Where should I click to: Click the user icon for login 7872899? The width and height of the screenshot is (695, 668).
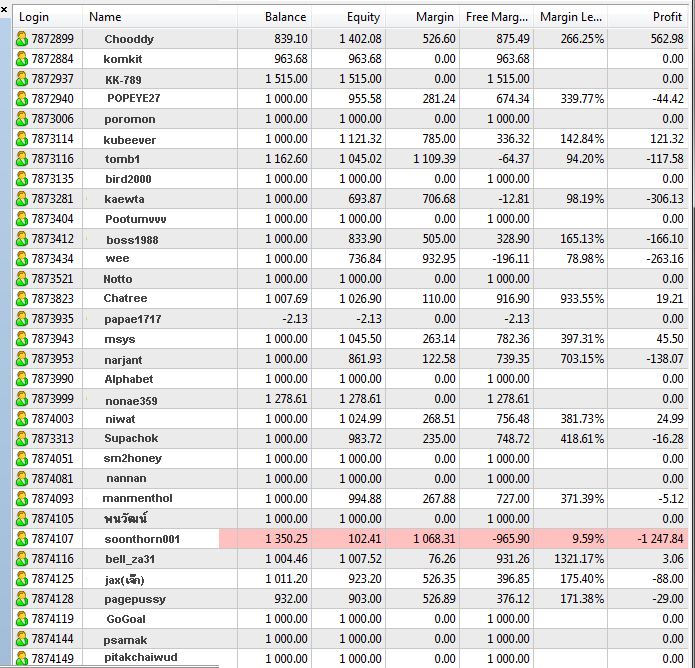click(22, 39)
